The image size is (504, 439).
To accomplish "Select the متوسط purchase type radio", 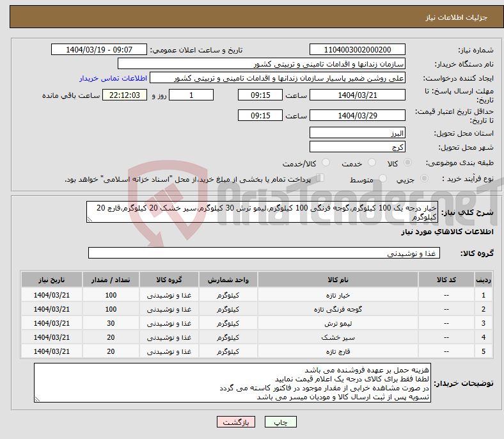I will pyautogui.click(x=383, y=178).
